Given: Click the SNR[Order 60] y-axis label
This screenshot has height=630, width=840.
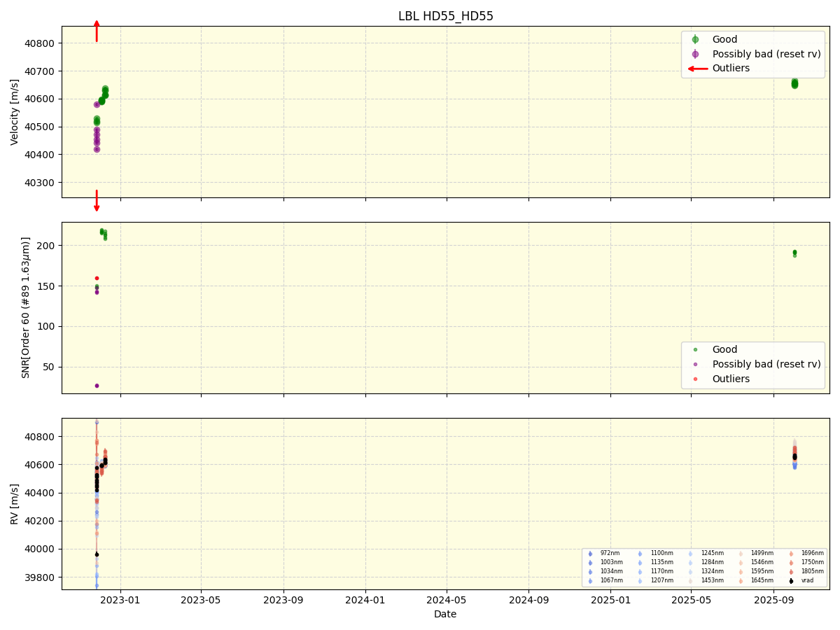Looking at the screenshot, I should click(26, 307).
